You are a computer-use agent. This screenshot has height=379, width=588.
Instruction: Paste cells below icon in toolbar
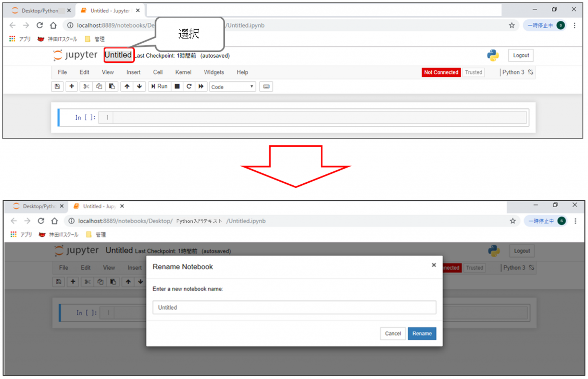coord(112,86)
